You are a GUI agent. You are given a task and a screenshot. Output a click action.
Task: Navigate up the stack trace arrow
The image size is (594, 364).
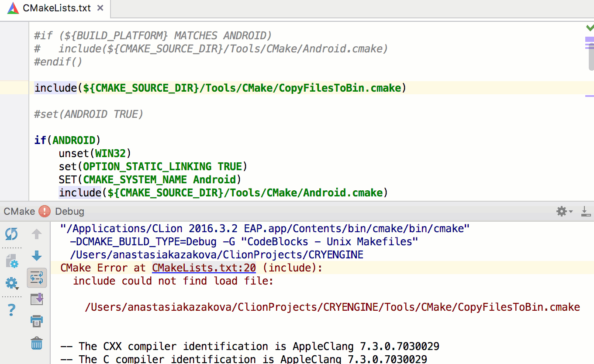tap(37, 234)
